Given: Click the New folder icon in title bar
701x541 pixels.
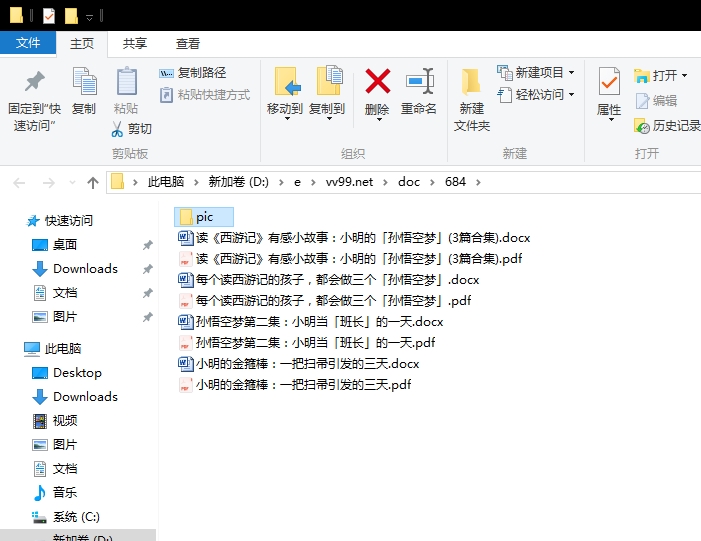Looking at the screenshot, I should tap(71, 16).
